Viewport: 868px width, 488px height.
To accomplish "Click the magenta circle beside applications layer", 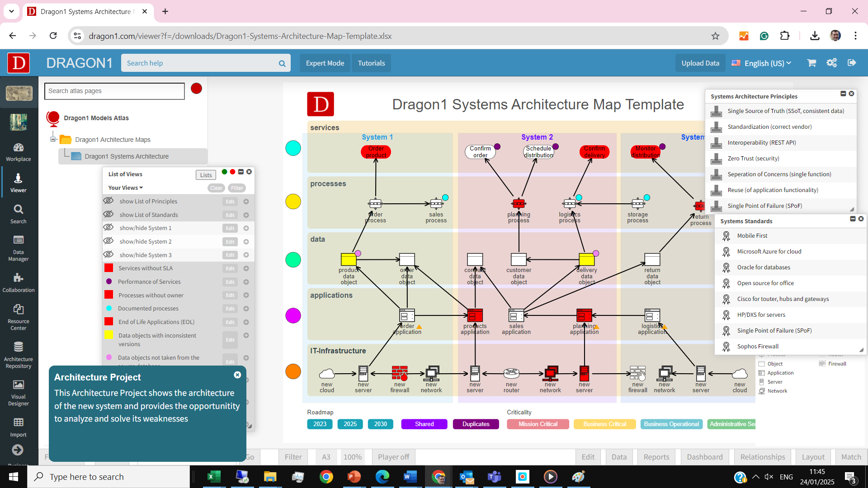I will [x=293, y=315].
